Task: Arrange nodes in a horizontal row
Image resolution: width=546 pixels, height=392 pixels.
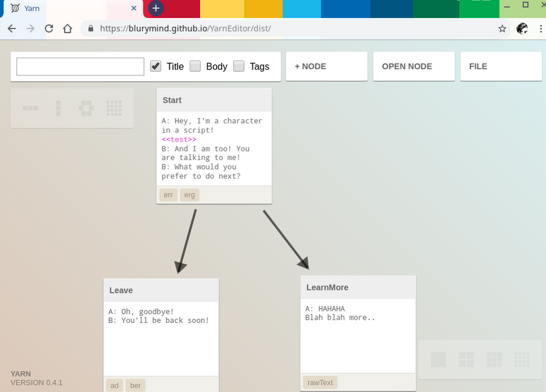Action: pyautogui.click(x=30, y=108)
